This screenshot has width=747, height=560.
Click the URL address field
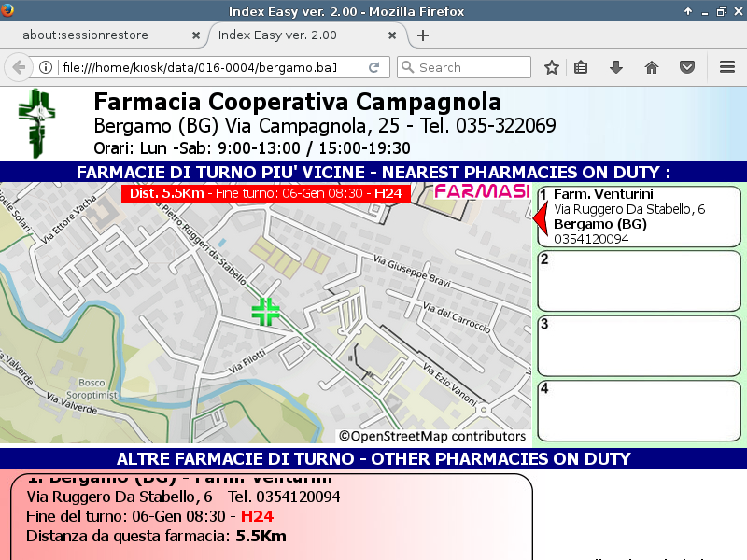coord(196,67)
